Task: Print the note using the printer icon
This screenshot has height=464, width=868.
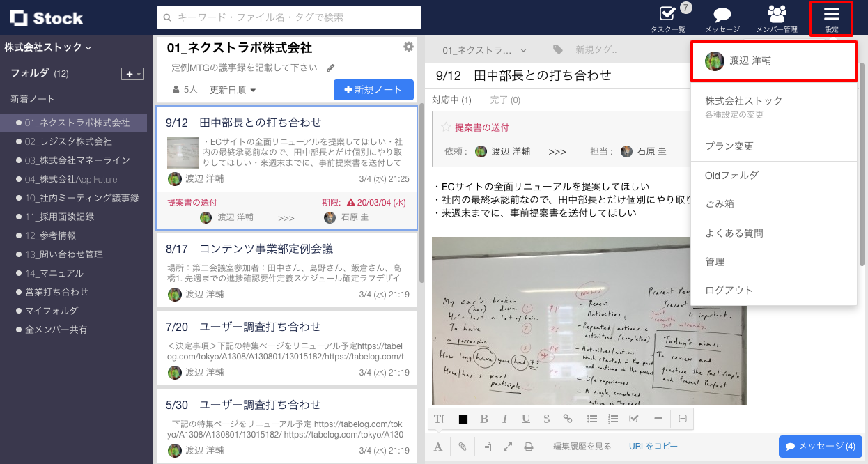Action: click(x=529, y=446)
